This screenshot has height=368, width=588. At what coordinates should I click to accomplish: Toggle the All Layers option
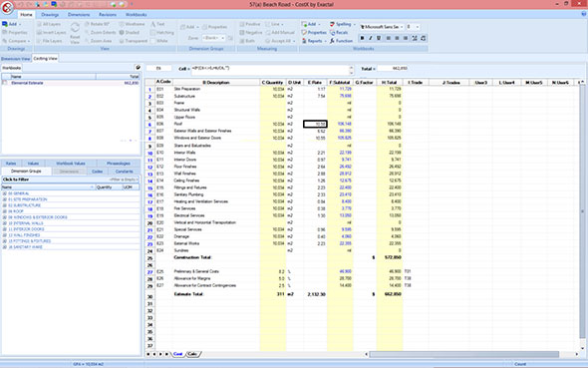[x=49, y=24]
